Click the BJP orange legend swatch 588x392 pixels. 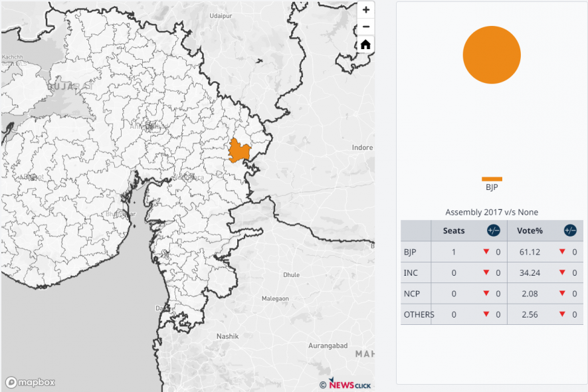[x=492, y=179]
